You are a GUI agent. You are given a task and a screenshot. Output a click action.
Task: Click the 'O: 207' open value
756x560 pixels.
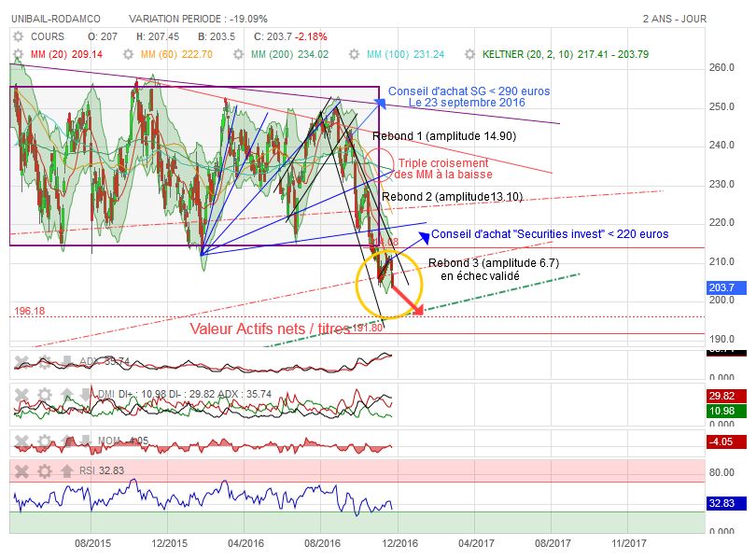[103, 36]
